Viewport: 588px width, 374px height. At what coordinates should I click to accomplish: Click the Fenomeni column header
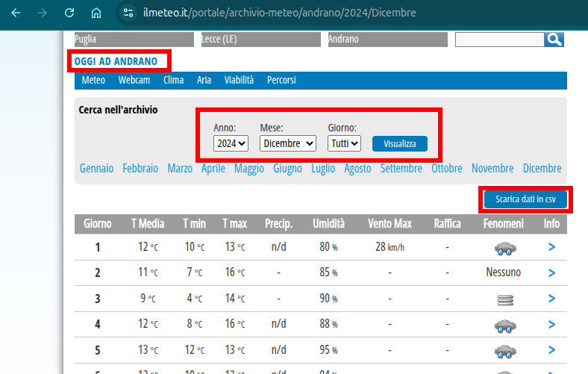click(x=503, y=224)
